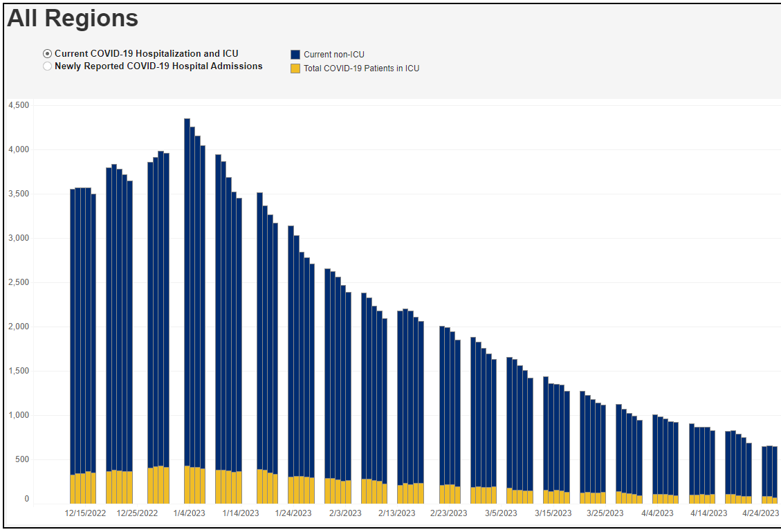Select Current COVID-19 Hospitalization and ICU radio button
This screenshot has height=532, width=781.
pyautogui.click(x=47, y=54)
